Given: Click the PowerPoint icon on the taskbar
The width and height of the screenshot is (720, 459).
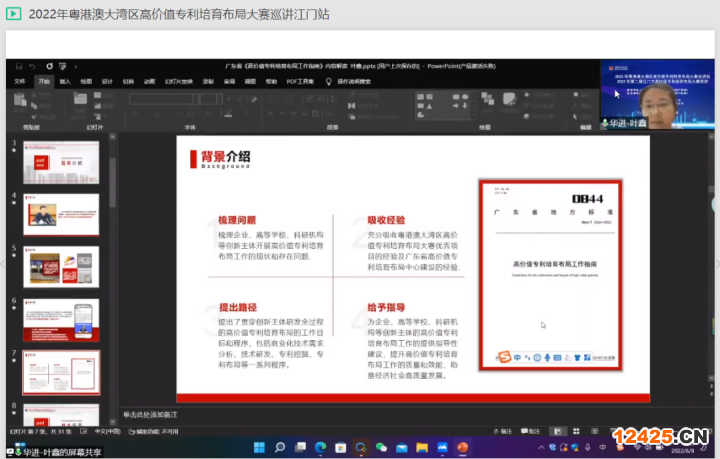Looking at the screenshot, I should click(462, 447).
